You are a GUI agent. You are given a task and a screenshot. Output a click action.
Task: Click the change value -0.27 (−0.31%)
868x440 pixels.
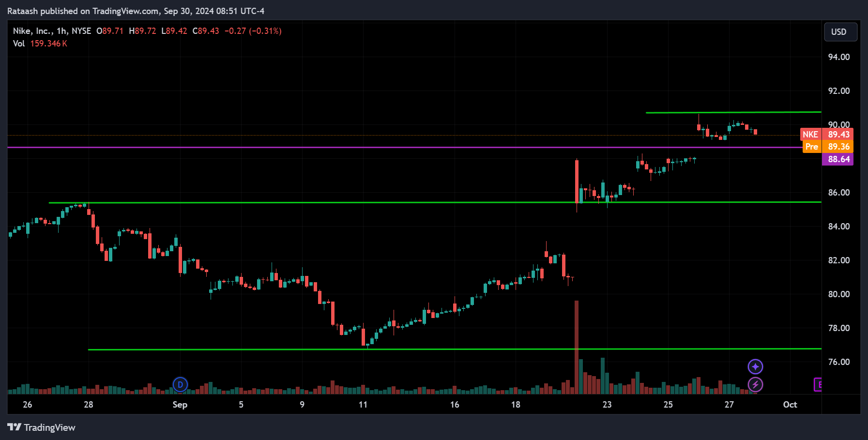pyautogui.click(x=253, y=31)
